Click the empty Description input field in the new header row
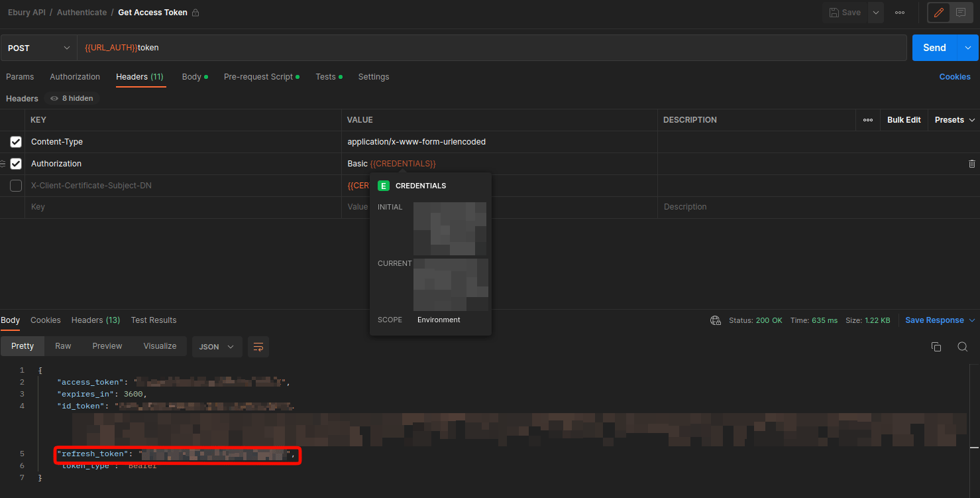This screenshot has width=980, height=498. pyautogui.click(x=818, y=207)
